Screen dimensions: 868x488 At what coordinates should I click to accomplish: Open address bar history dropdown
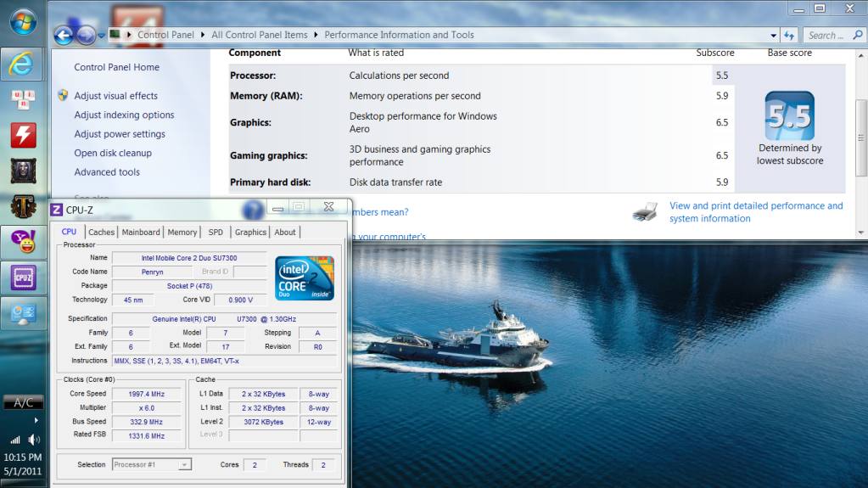[x=773, y=36]
